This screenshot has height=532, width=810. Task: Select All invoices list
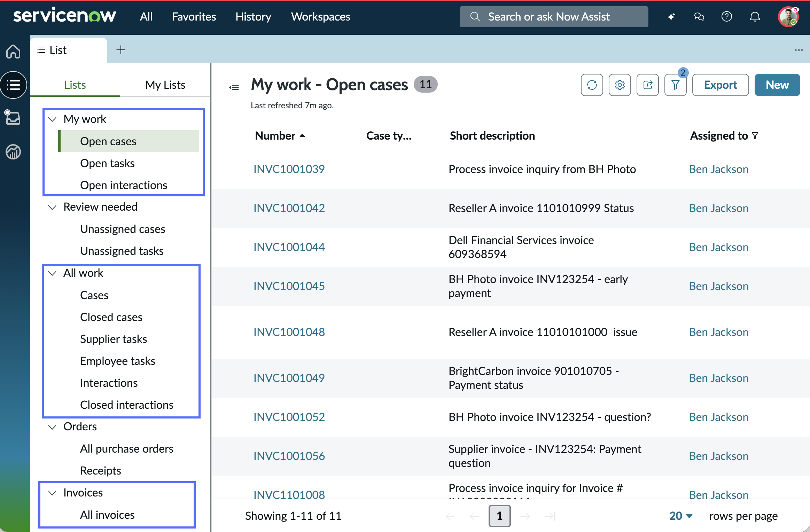click(107, 515)
